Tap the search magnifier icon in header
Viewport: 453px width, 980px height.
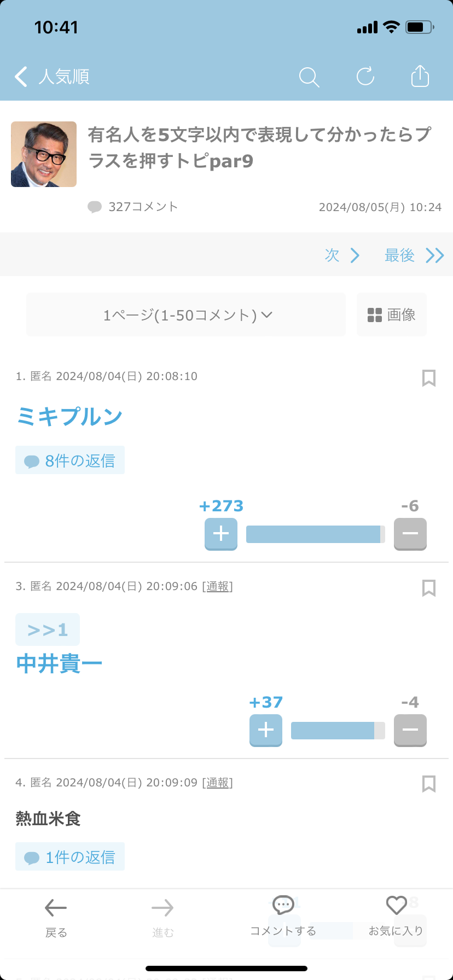[309, 77]
